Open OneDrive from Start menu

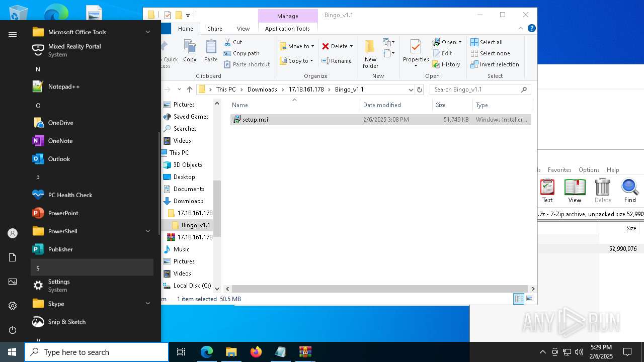(x=92, y=123)
